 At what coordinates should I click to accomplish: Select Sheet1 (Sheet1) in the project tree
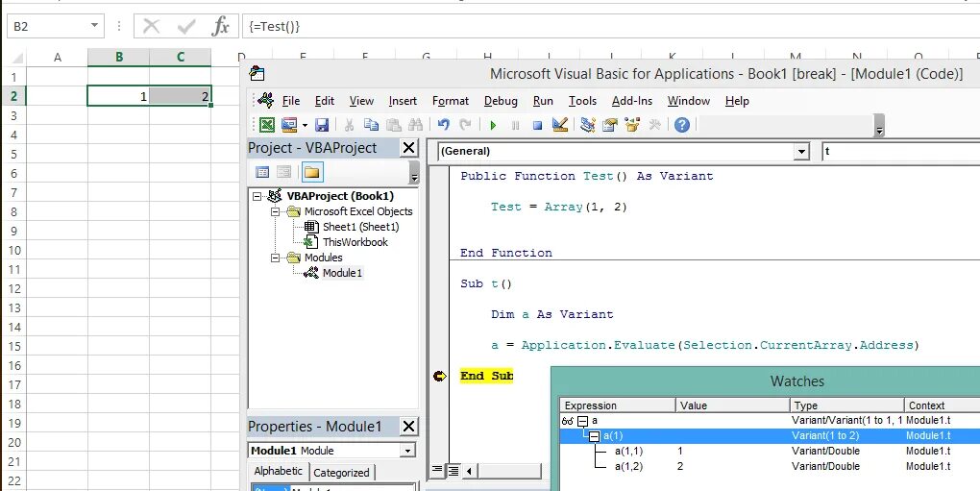click(x=360, y=227)
